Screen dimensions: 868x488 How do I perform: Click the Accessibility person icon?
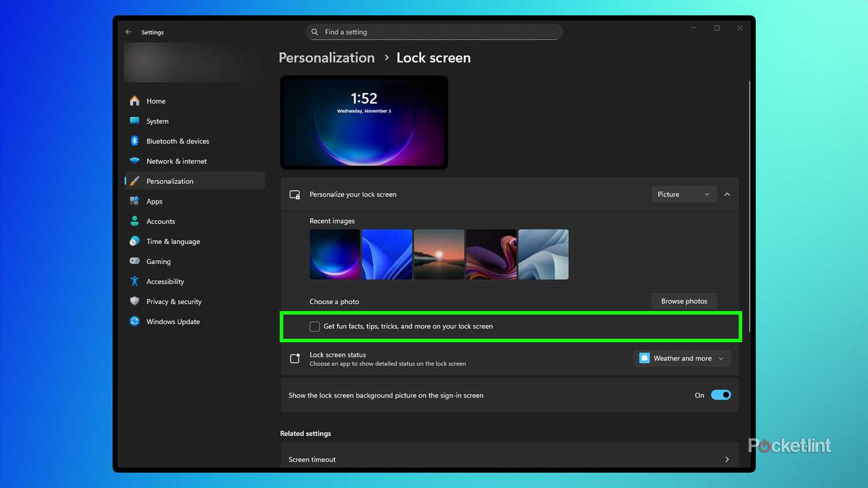[x=134, y=281]
